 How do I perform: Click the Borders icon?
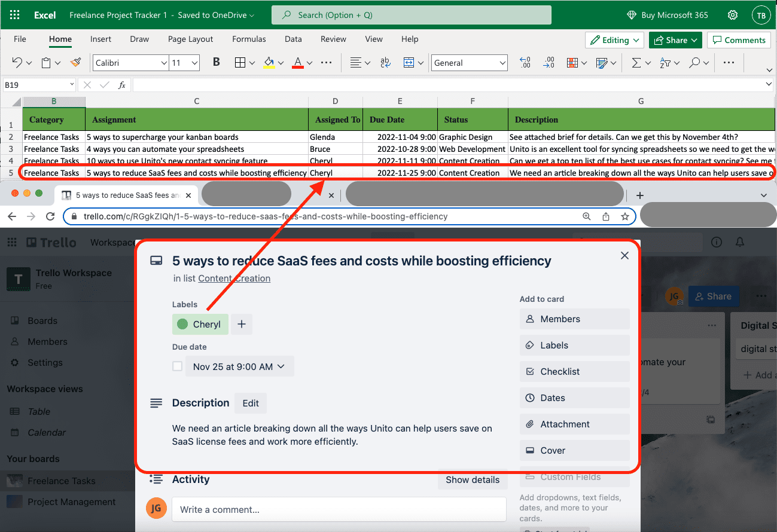[x=240, y=63]
